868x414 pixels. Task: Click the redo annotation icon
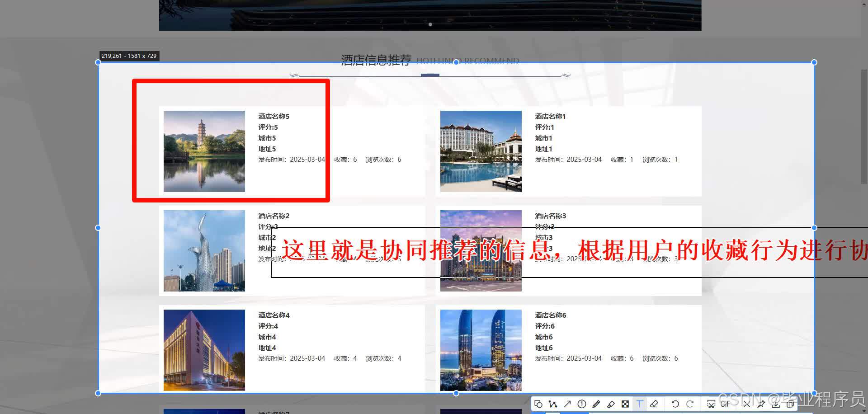(x=690, y=404)
